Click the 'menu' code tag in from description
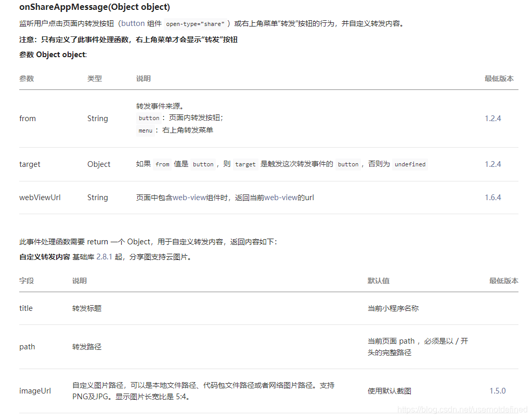The image size is (532, 419). click(x=146, y=130)
